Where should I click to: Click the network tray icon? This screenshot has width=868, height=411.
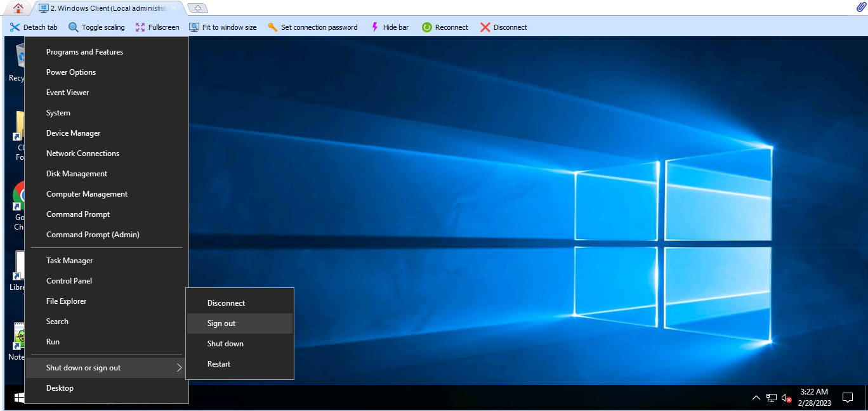[771, 398]
